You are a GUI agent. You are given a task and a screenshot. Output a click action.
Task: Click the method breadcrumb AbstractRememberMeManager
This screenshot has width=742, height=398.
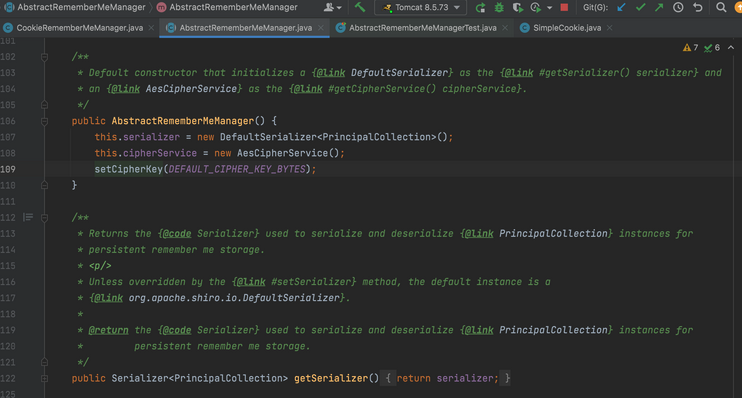[x=228, y=7]
